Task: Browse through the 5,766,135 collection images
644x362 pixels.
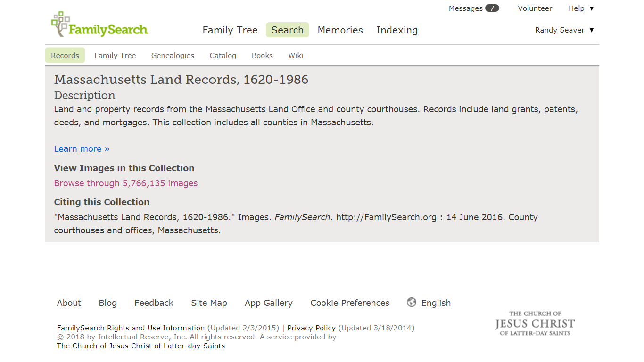Action: 125,183
